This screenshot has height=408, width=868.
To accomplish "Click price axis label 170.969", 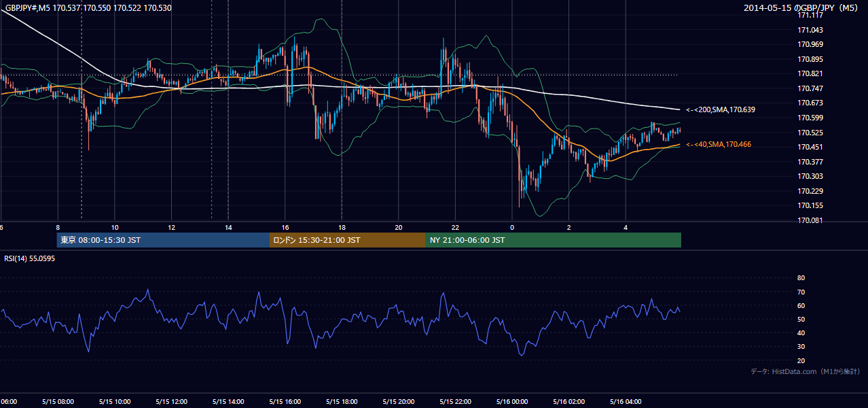I will tap(810, 44).
